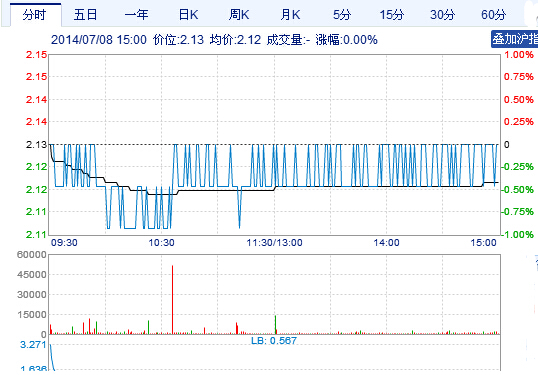Switch to the 五日 five-day tab
Viewport: 538px width, 375px height.
85,15
